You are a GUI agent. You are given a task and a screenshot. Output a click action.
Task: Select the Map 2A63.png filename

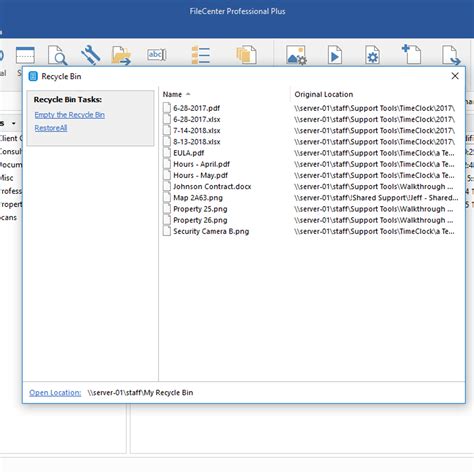pyautogui.click(x=198, y=198)
